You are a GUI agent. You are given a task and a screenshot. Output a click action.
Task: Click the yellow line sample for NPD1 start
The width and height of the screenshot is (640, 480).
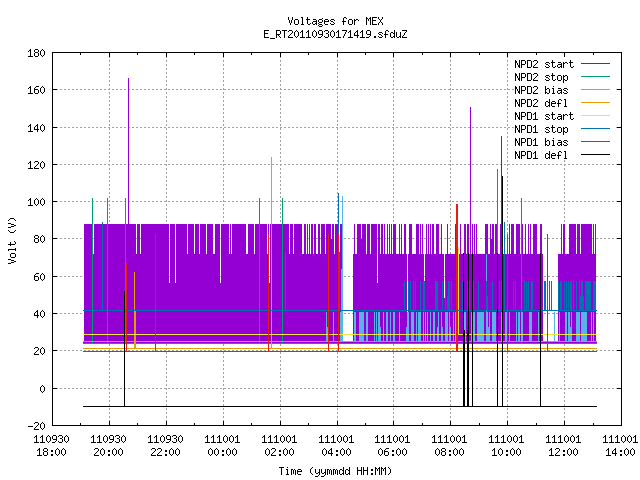click(595, 116)
